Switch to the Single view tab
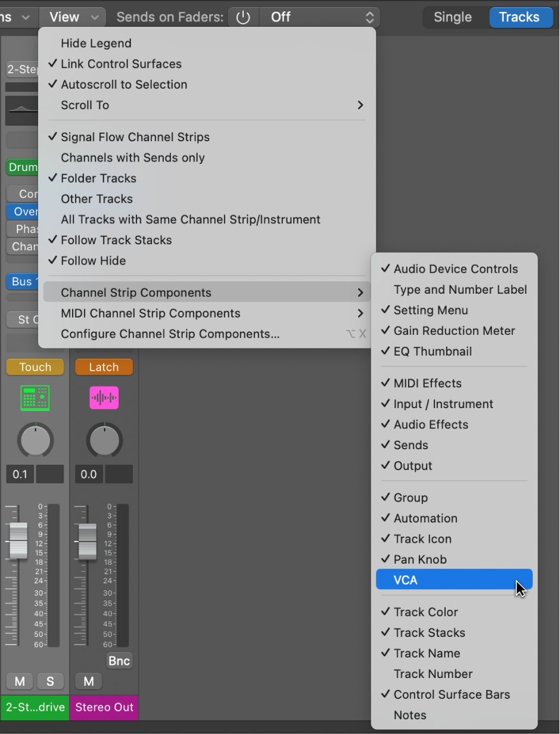Viewport: 560px width, 734px height. 454,17
